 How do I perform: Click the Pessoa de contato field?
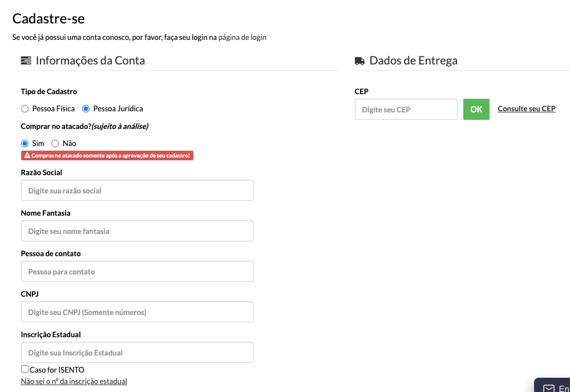point(138,271)
